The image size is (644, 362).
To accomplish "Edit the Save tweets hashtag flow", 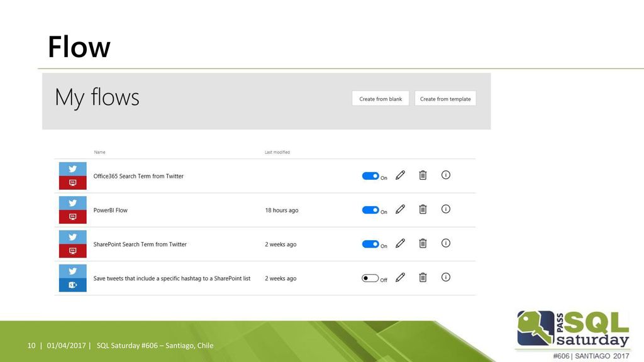I will pos(401,277).
